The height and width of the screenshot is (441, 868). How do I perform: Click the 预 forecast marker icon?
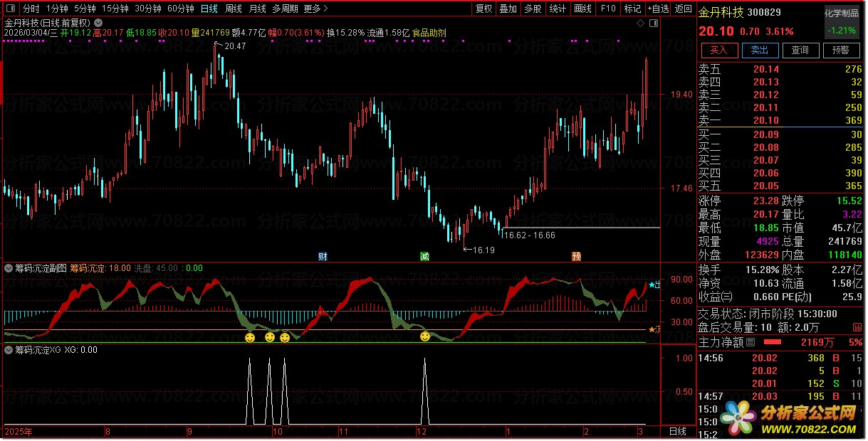(x=575, y=256)
